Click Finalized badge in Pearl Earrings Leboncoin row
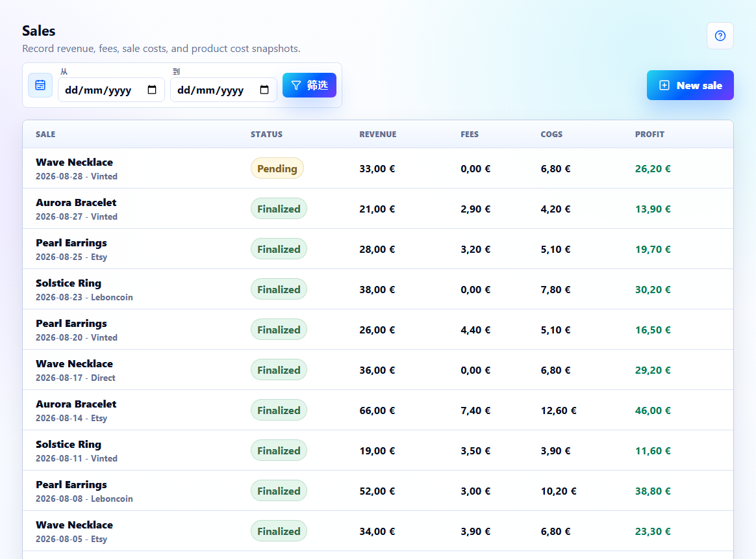The width and height of the screenshot is (756, 559). pyautogui.click(x=279, y=491)
